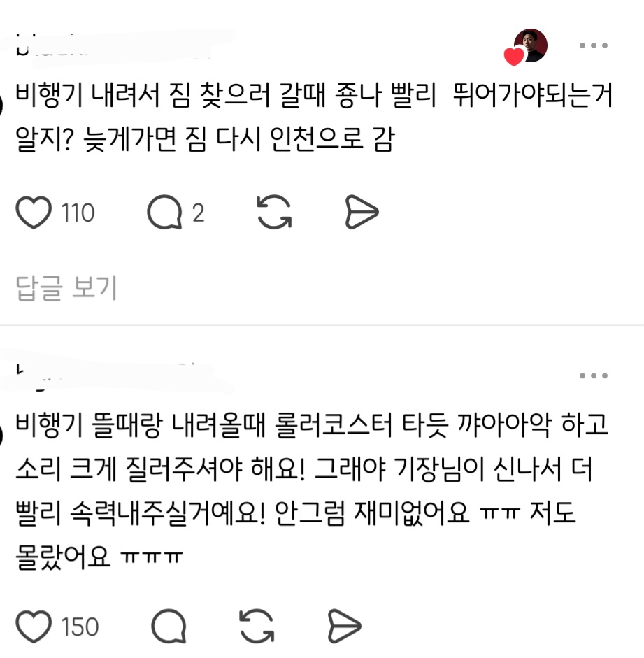The width and height of the screenshot is (644, 658).
Task: Like the post with 110 likes
Action: [34, 213]
